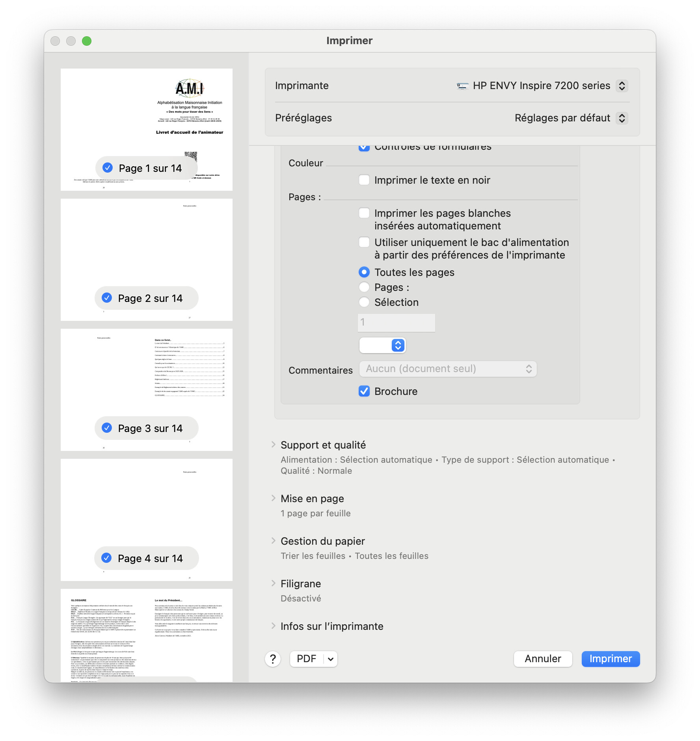Enable Imprimer le texte en noir
The height and width of the screenshot is (741, 700).
364,180
